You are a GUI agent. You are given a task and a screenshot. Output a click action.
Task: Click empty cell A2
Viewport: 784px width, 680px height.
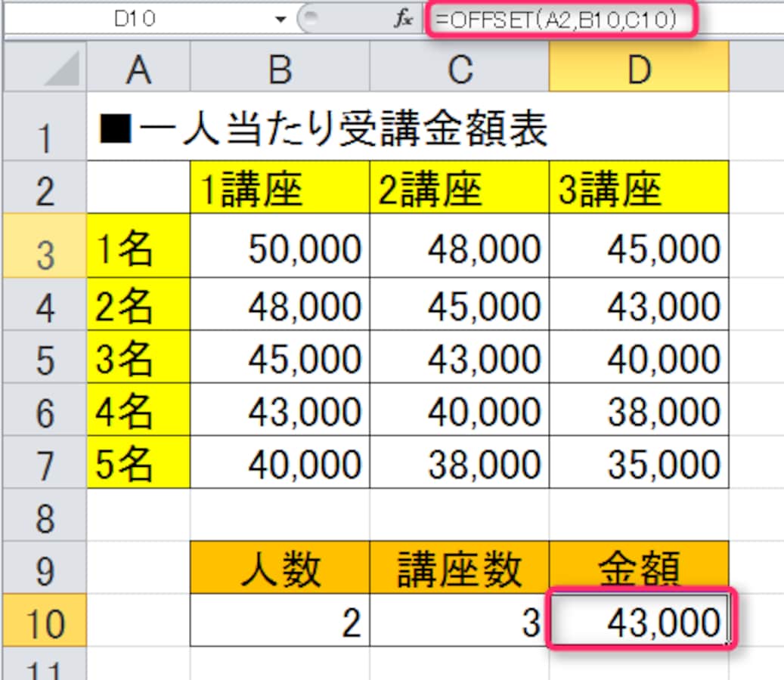click(x=138, y=187)
